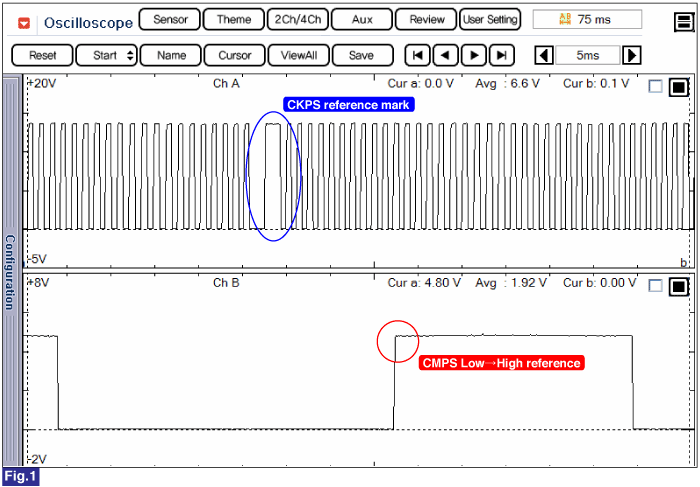Click the Oscilloscope title
The height and width of the screenshot is (487, 700).
pos(88,23)
